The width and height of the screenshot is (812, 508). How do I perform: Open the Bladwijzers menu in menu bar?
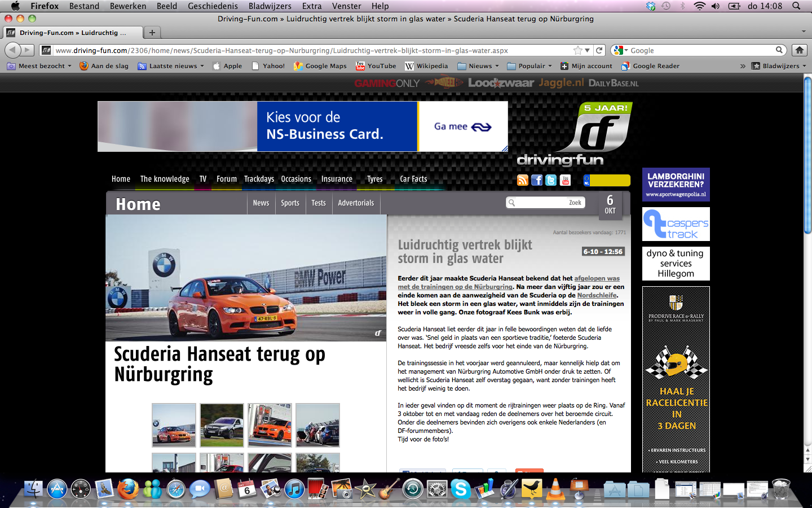[270, 6]
